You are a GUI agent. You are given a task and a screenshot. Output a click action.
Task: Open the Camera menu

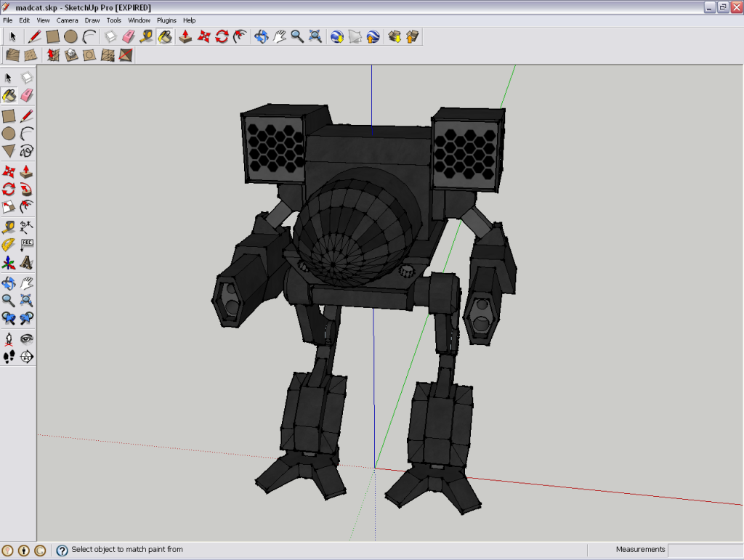tap(68, 20)
